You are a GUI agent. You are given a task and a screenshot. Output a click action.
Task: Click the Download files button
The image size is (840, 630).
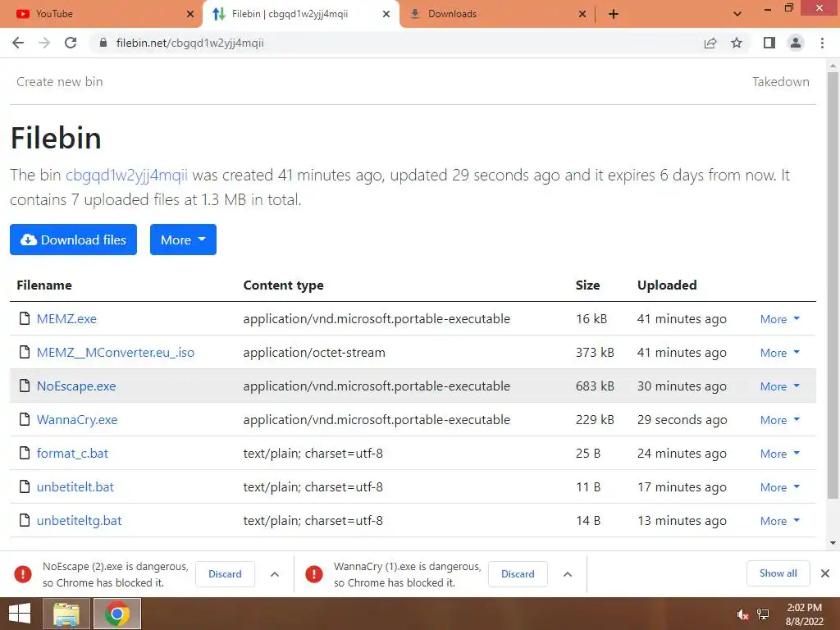(x=73, y=240)
